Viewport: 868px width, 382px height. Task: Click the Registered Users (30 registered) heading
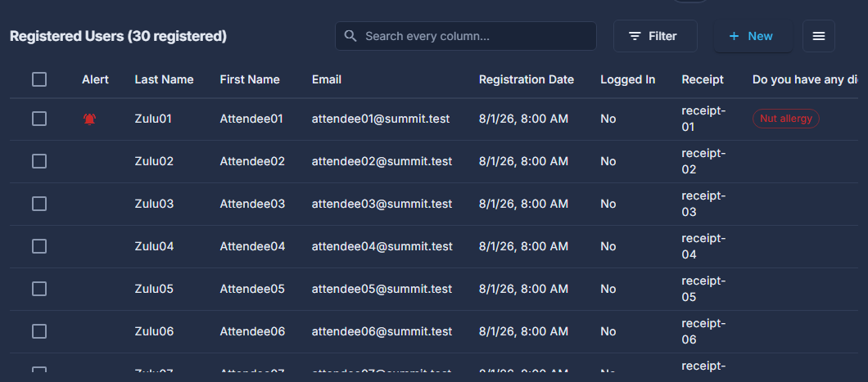(119, 37)
